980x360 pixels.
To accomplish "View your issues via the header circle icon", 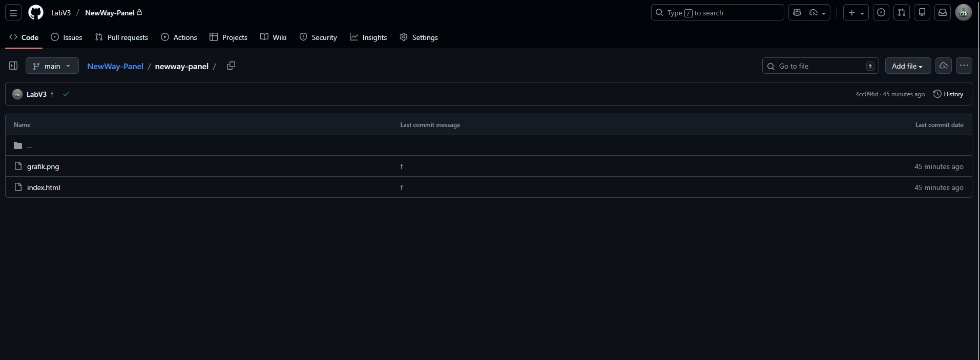I will [881, 13].
